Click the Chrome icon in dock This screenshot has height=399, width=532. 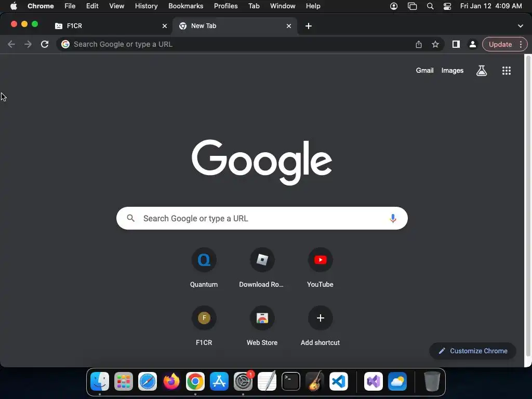click(x=195, y=381)
